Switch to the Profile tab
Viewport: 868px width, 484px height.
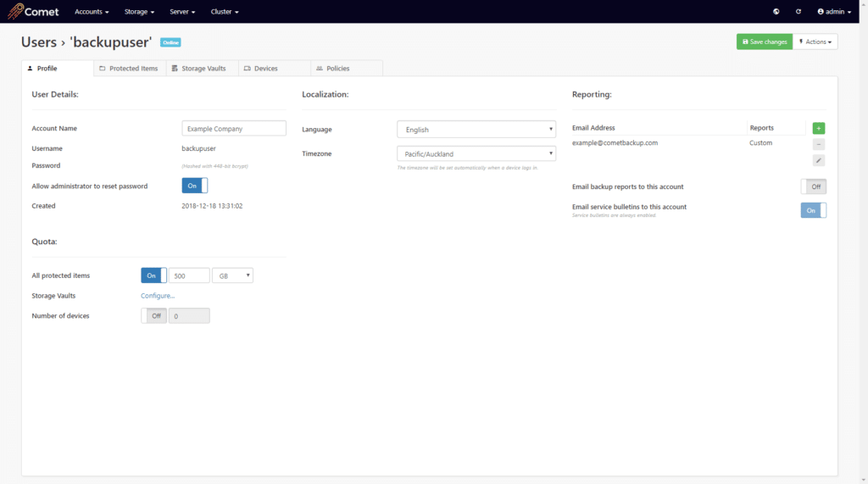tap(58, 68)
